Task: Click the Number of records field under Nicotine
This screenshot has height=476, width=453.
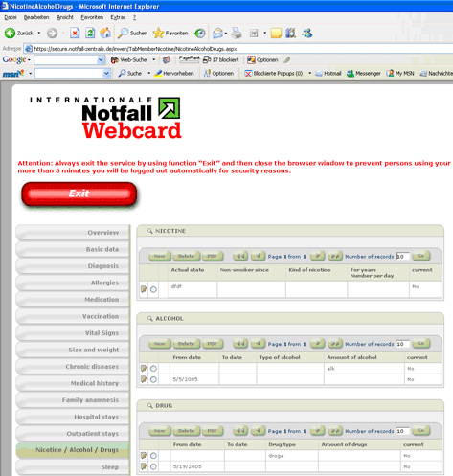Action: tap(402, 256)
